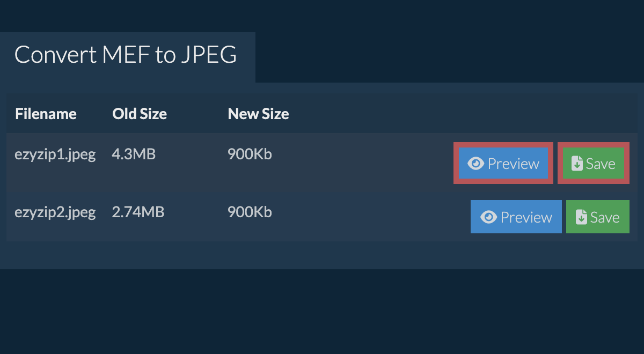Click empty area of the ezyzip2.jpeg row

(x=365, y=217)
